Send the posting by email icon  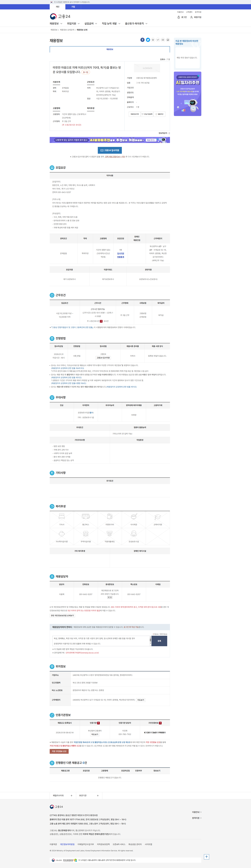tap(163, 40)
